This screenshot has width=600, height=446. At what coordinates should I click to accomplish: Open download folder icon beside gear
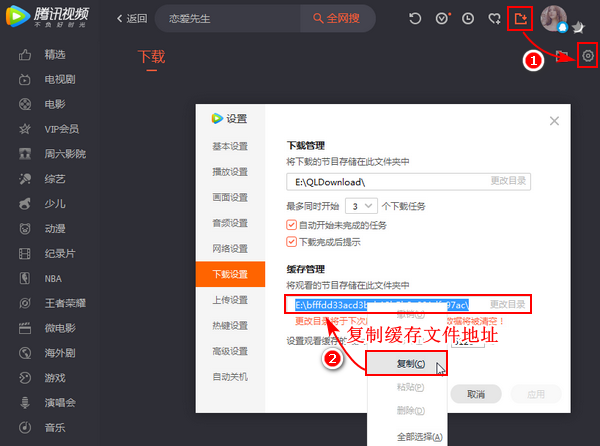[x=562, y=56]
